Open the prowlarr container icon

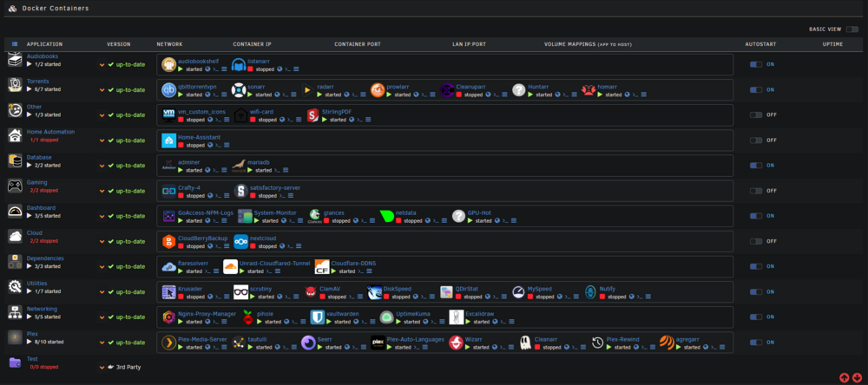[x=378, y=90]
